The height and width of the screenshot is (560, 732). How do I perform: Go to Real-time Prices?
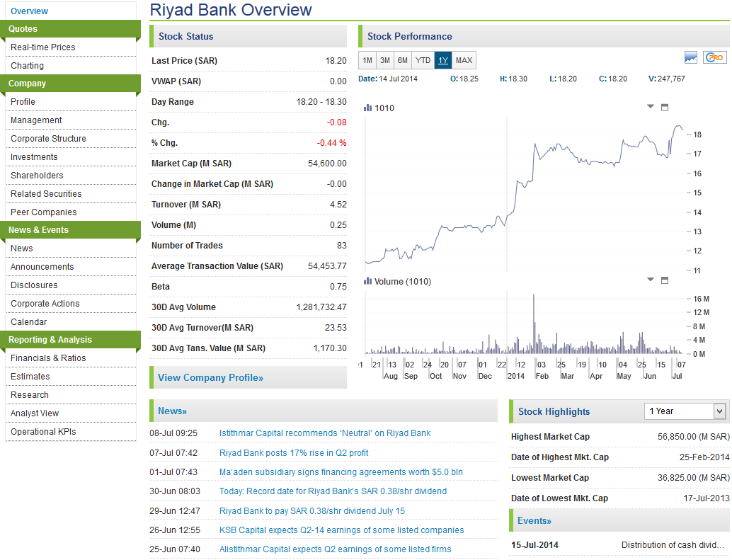click(43, 47)
